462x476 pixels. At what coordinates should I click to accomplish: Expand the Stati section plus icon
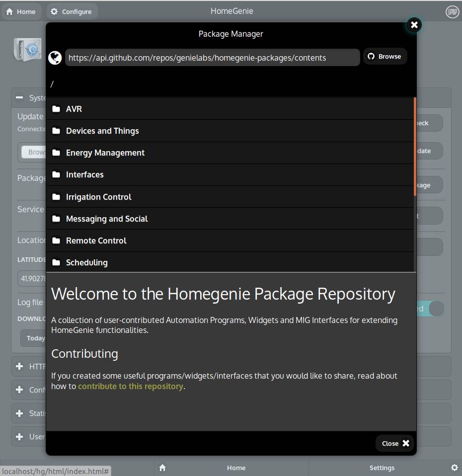(x=19, y=413)
